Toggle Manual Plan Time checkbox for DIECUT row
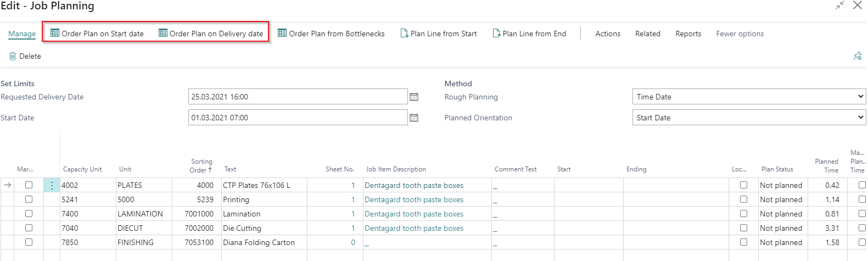868x261 pixels. click(862, 228)
